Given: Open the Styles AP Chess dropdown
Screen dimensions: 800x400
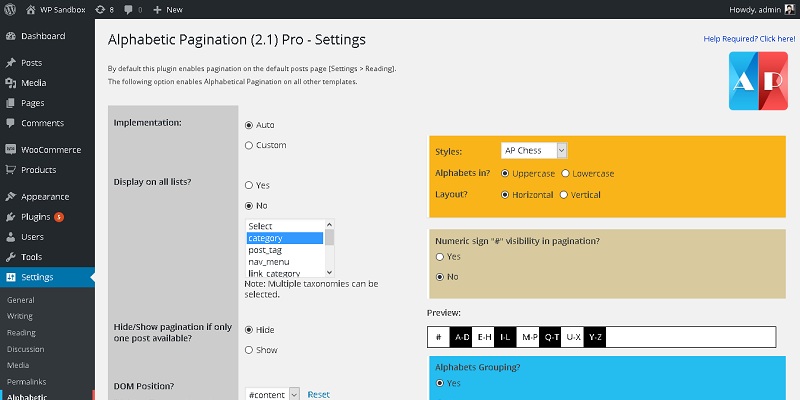Looking at the screenshot, I should (x=534, y=151).
